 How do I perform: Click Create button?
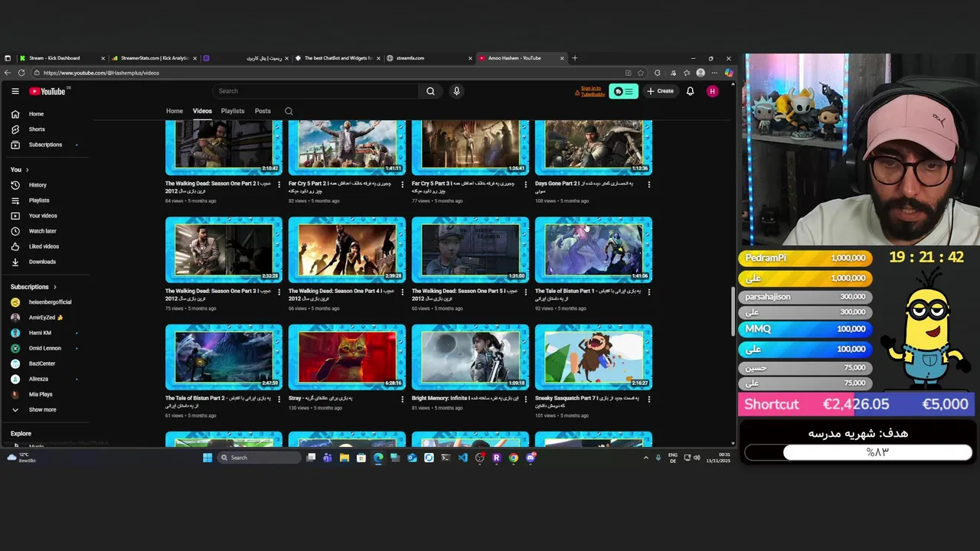point(660,91)
